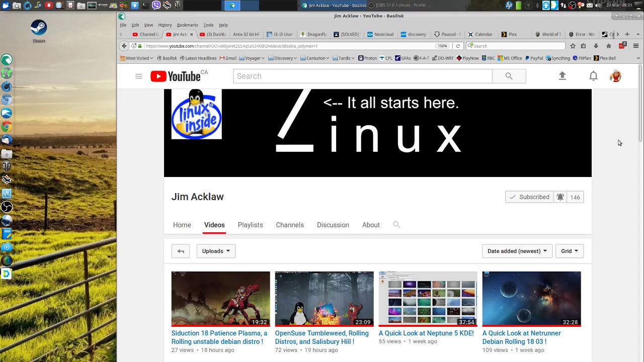This screenshot has width=644, height=362.
Task: Click the back arrow button beside Uploads
Action: (181, 251)
